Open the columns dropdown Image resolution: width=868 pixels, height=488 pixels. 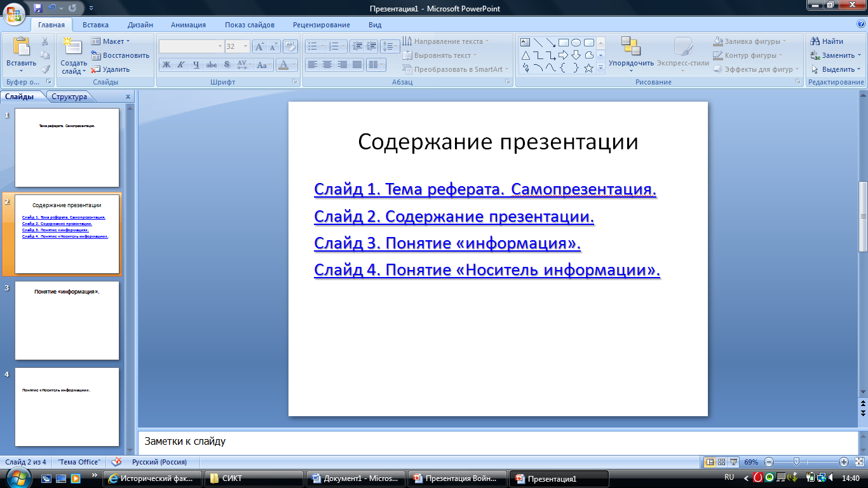point(376,65)
